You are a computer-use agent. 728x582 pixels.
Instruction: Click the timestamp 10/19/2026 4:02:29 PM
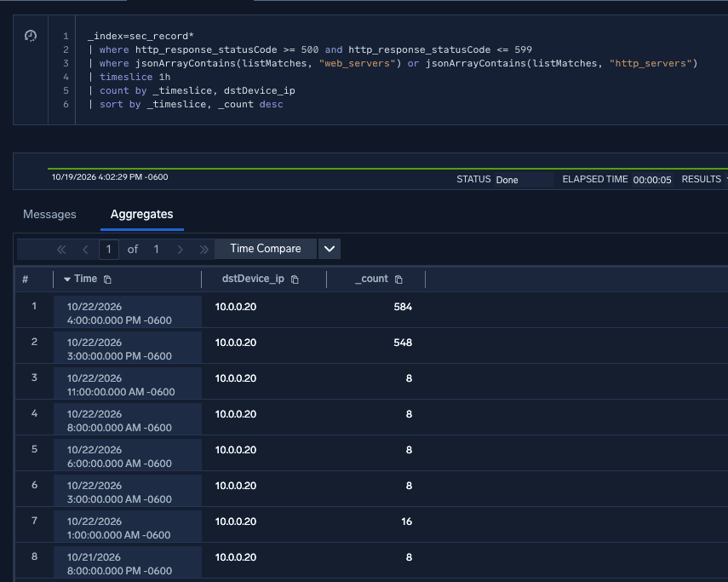pyautogui.click(x=110, y=177)
